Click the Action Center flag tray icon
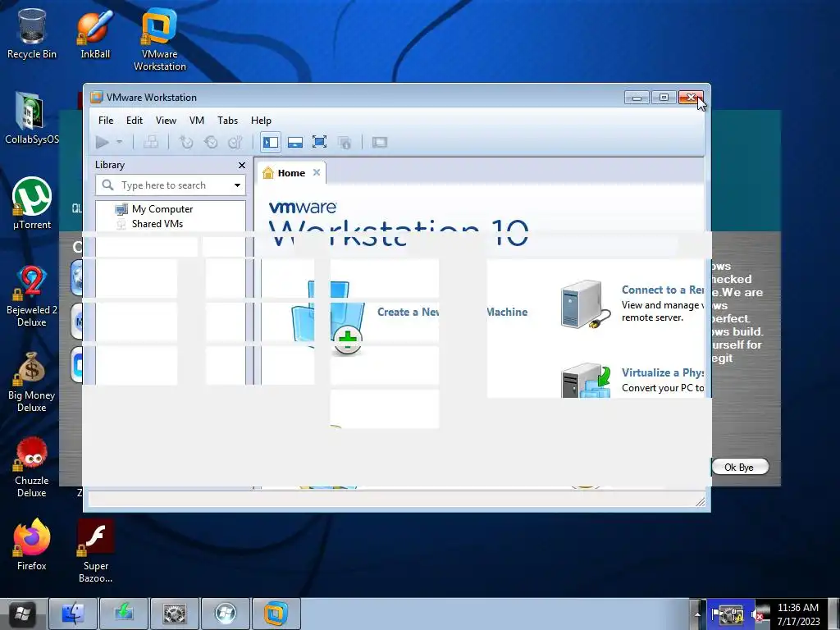 (x=715, y=614)
